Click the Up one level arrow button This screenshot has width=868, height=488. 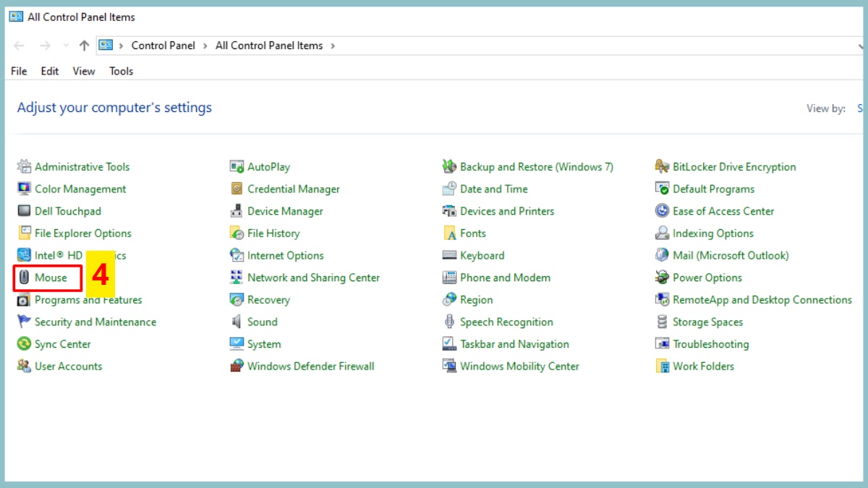84,46
